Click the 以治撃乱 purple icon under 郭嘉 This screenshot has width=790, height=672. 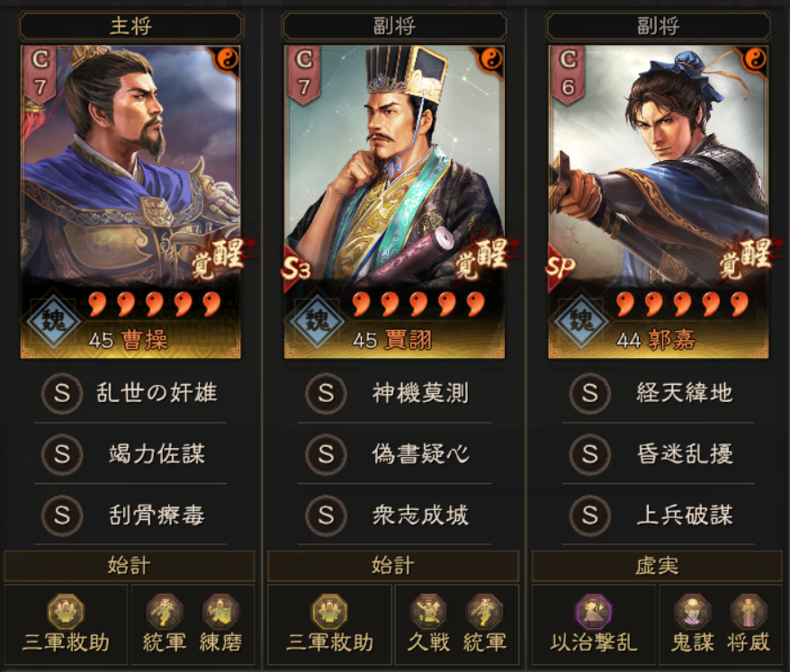pos(594,612)
